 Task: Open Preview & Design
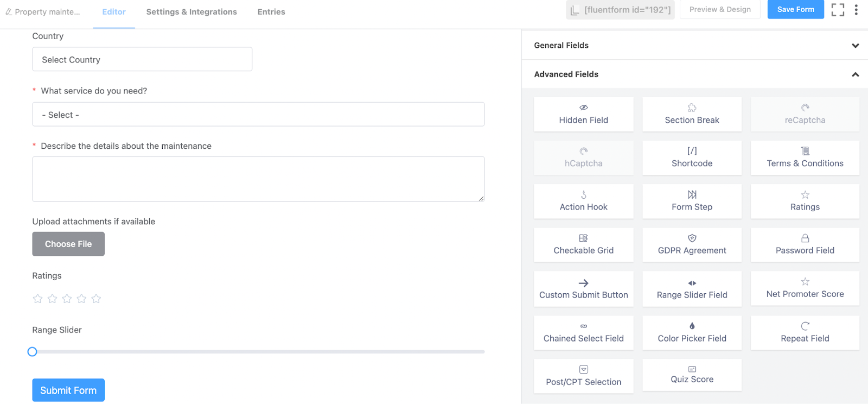720,10
